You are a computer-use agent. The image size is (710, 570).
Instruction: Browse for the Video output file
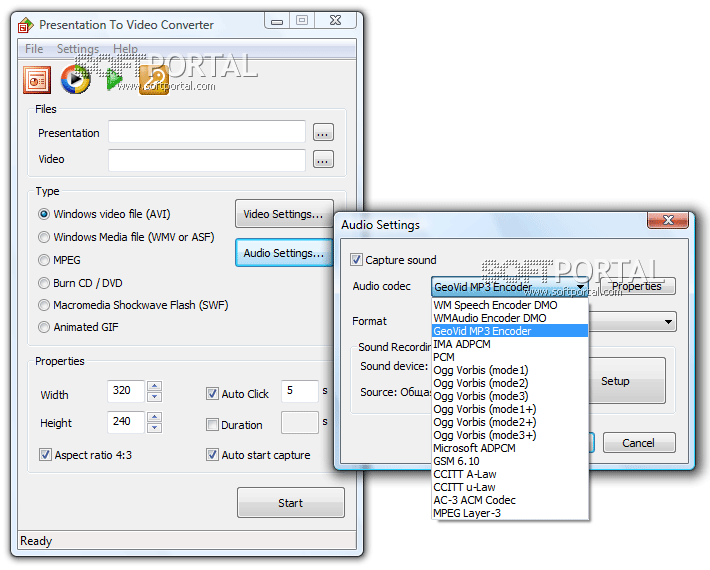(323, 160)
